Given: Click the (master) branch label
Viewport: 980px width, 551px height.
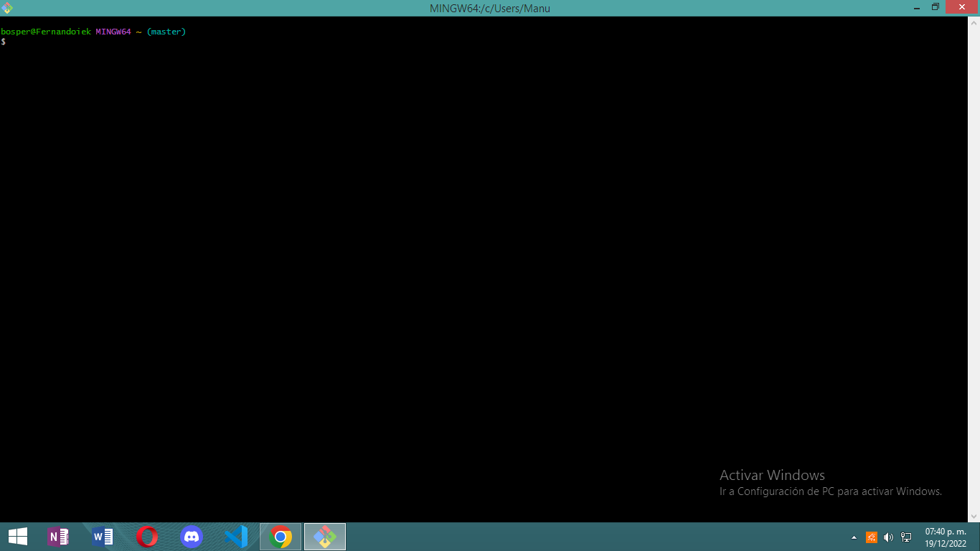Looking at the screenshot, I should pyautogui.click(x=166, y=32).
